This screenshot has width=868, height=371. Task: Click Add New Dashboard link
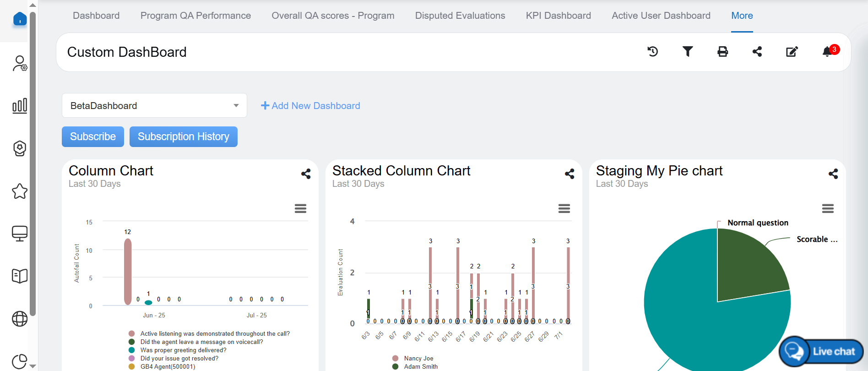(310, 106)
